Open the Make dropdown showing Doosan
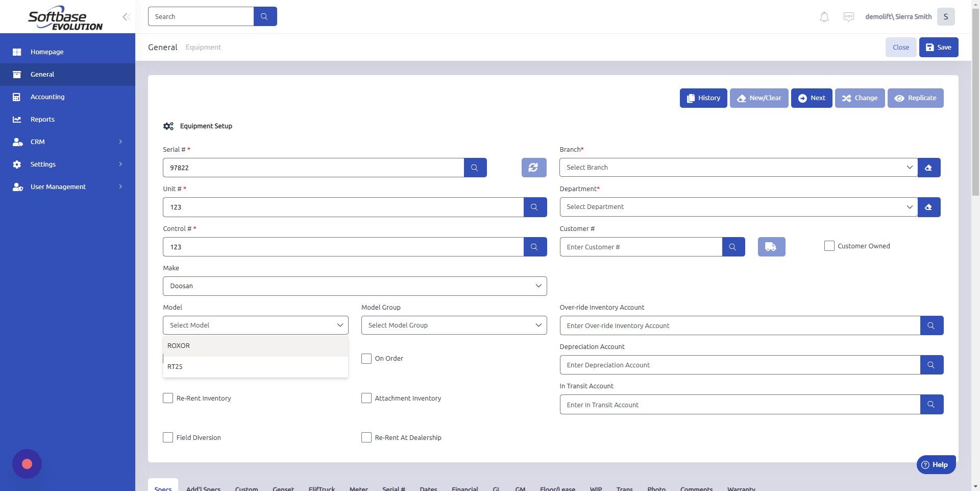 tap(354, 286)
